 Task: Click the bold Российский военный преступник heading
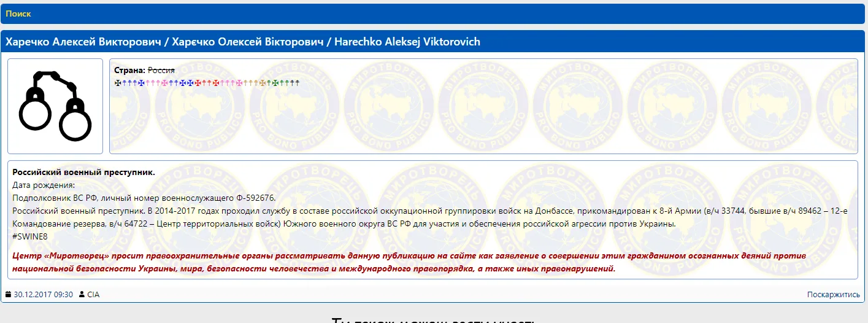83,172
